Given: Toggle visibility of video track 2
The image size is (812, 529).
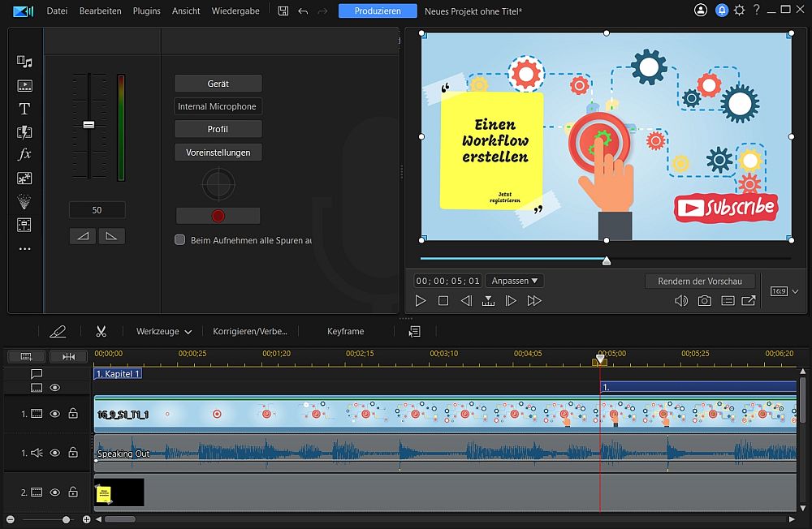Looking at the screenshot, I should click(55, 492).
